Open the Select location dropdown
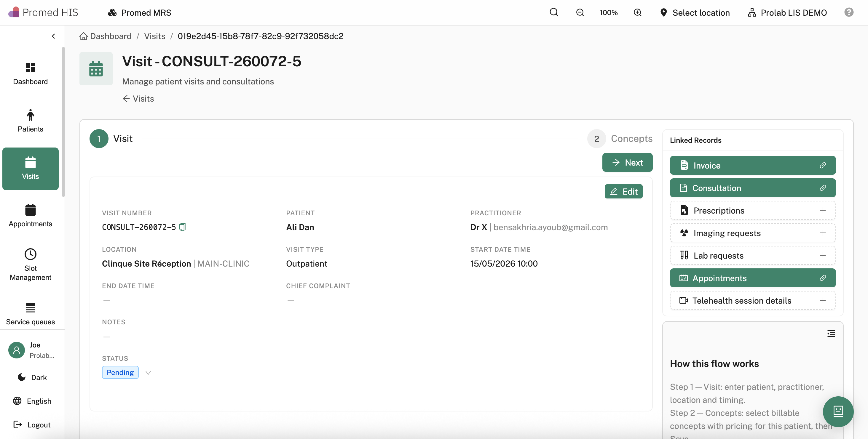The image size is (868, 439). click(x=695, y=12)
